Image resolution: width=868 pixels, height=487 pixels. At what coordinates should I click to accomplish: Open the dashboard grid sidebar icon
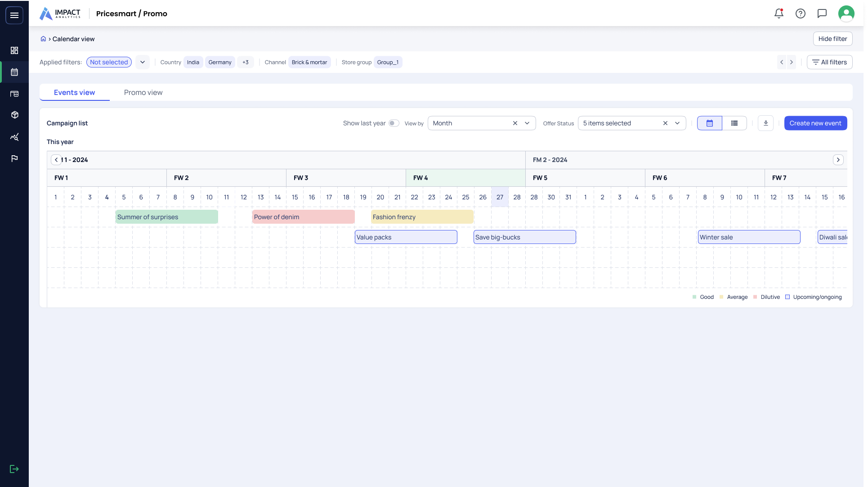pyautogui.click(x=14, y=50)
